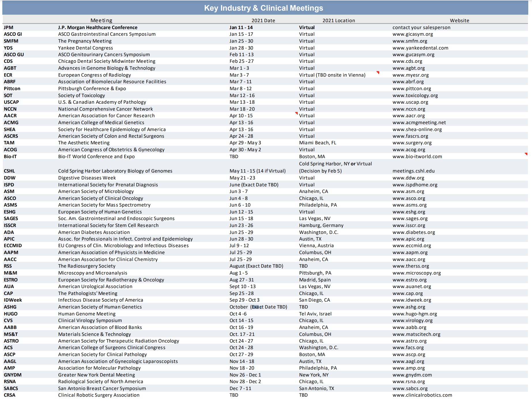Select the ECCMID abbreviation cell
532x401 pixels.
13,246
